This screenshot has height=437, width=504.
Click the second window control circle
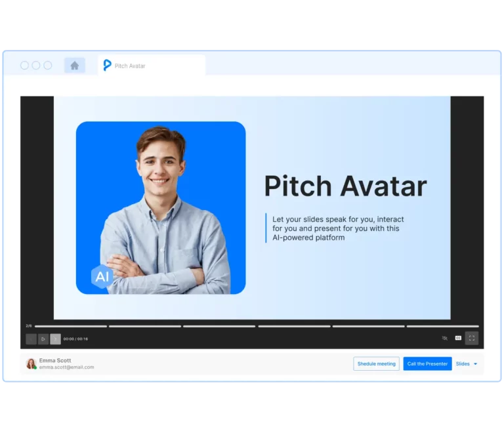tap(36, 65)
